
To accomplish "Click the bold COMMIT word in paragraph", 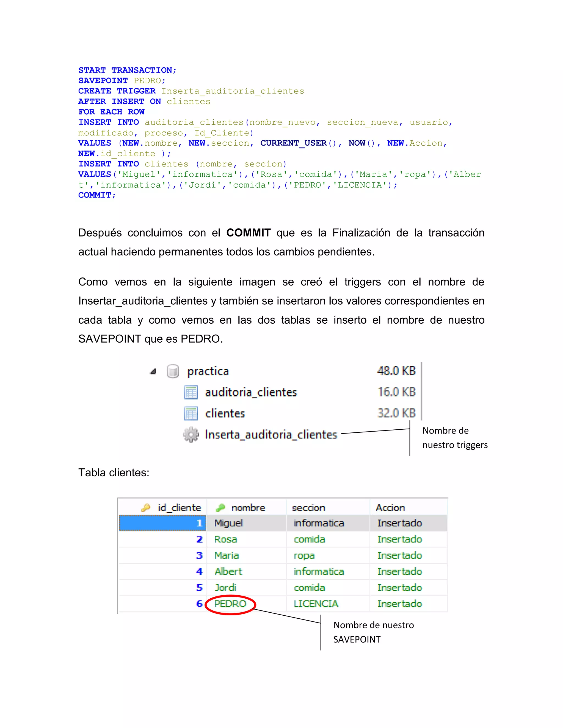I will point(249,233).
